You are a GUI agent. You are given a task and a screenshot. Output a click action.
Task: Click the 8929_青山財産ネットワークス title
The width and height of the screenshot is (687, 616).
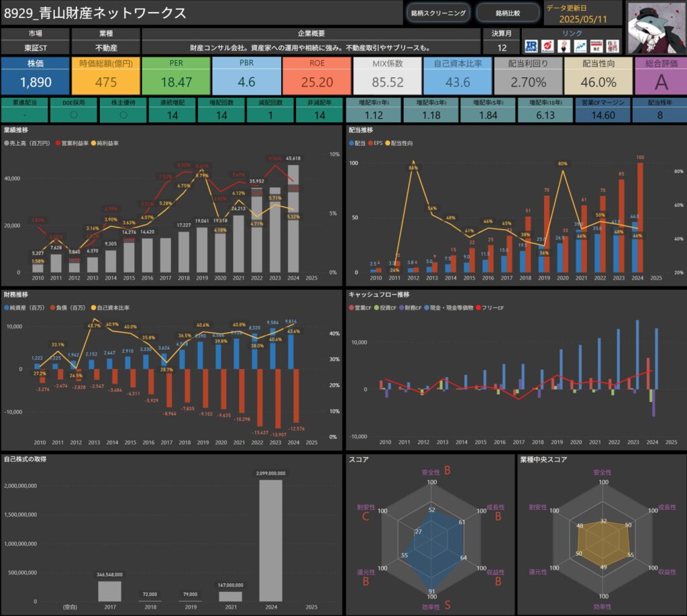coord(95,13)
